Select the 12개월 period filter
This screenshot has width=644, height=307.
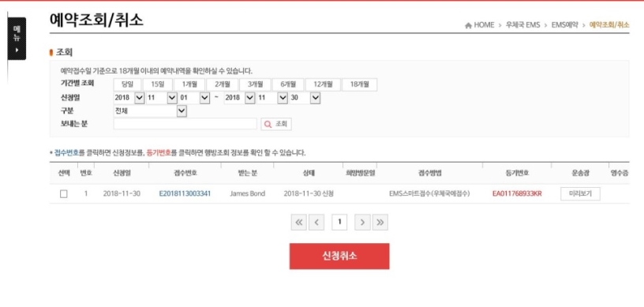(x=323, y=84)
